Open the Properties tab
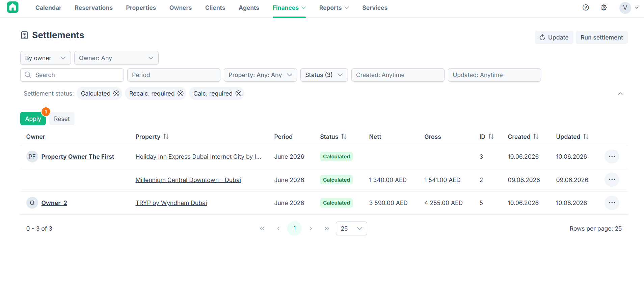This screenshot has height=287, width=644. [141, 8]
